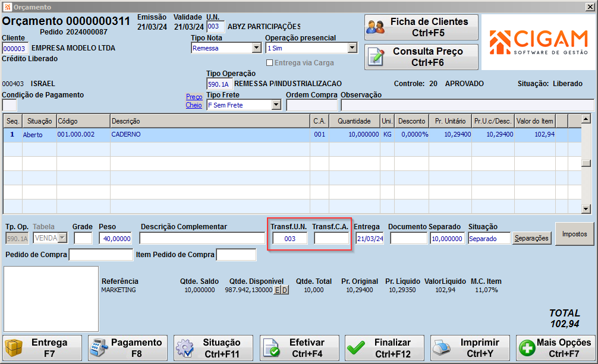This screenshot has width=598, height=364.
Task: Open Mais Opções Ctrl+F7 plus button
Action: pyautogui.click(x=556, y=347)
